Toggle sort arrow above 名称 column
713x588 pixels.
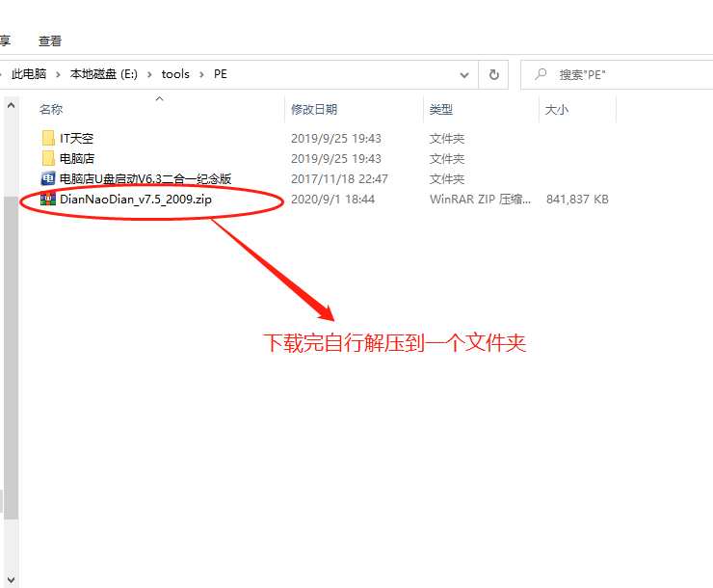coord(159,98)
